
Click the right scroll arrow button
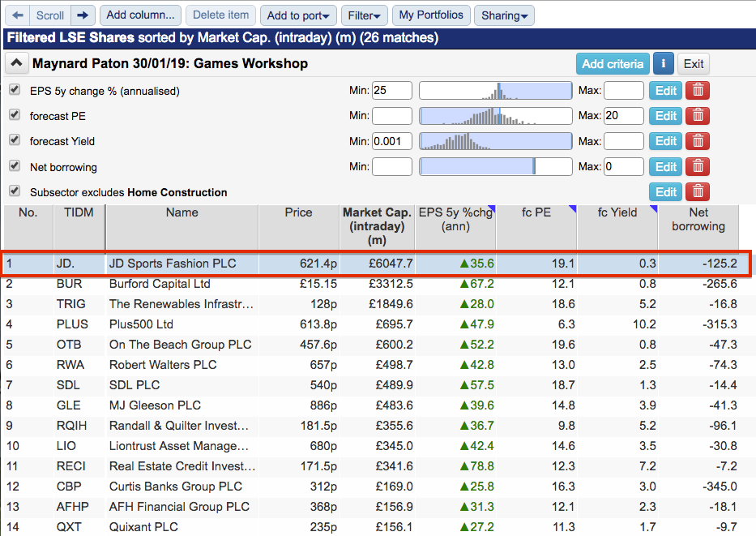coord(83,15)
